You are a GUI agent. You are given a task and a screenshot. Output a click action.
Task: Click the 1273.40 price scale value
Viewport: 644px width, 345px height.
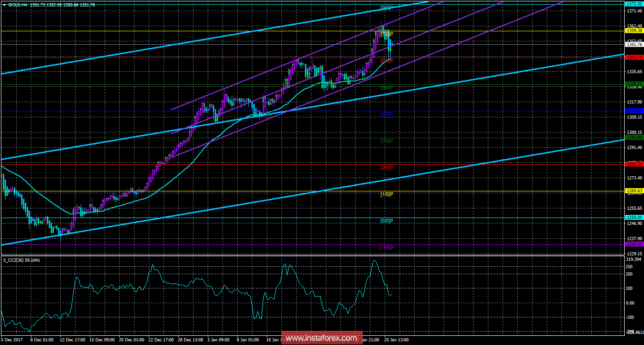tap(634, 178)
